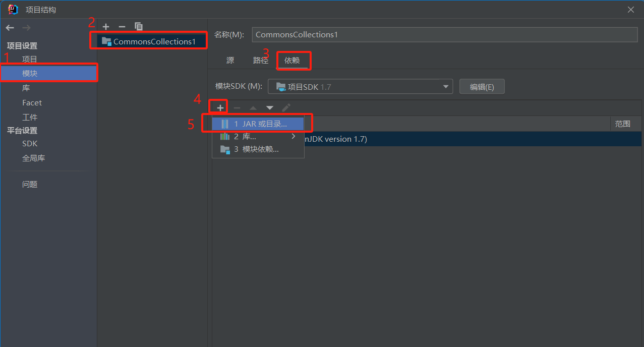Move dependency down arrow
Screen dimensions: 644x347
270,108
